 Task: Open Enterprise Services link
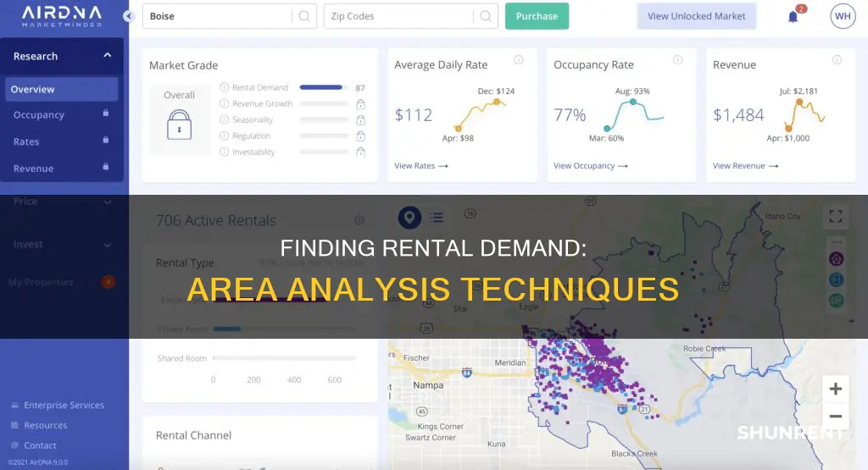(64, 406)
